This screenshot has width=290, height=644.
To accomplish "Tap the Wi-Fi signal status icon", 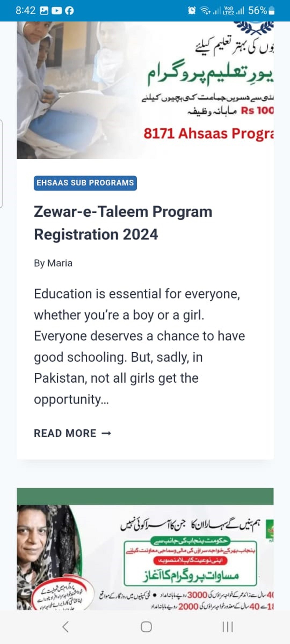I will [x=205, y=11].
